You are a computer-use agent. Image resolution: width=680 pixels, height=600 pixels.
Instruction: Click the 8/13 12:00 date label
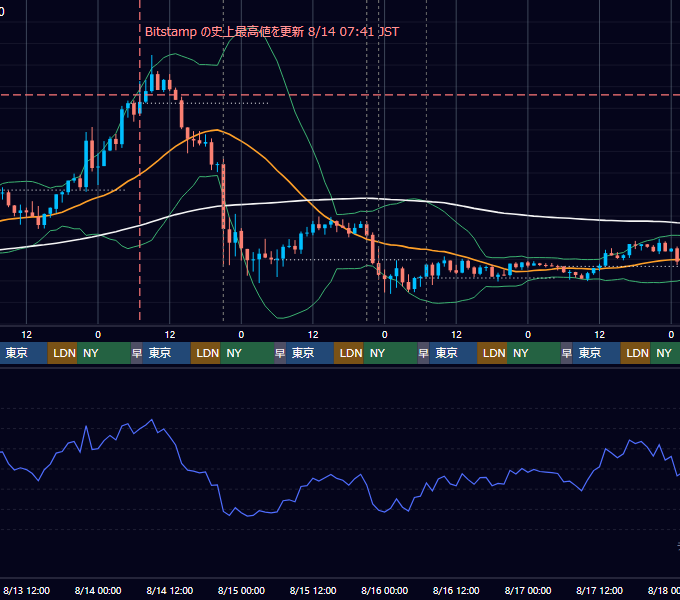tap(26, 590)
